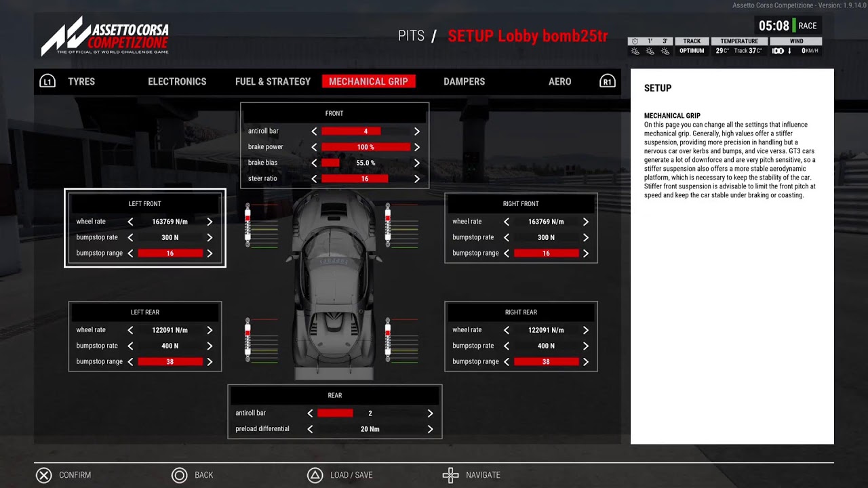The image size is (868, 488).
Task: Click the cross Confirm button icon
Action: (x=44, y=475)
